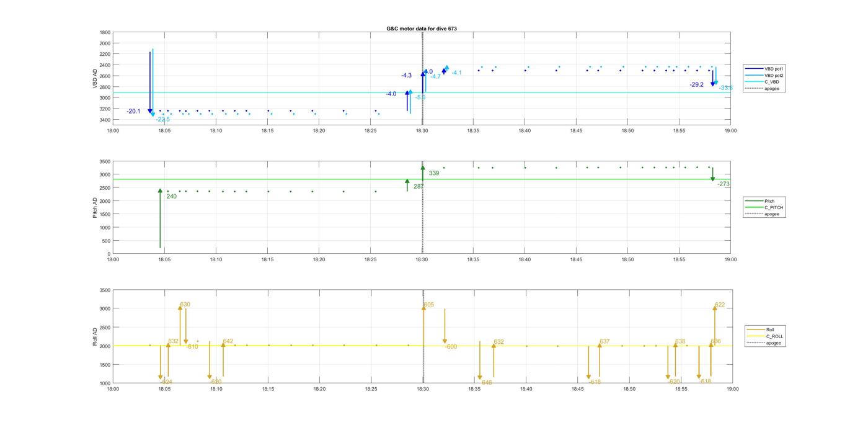Click the "642" roll annotation
The width and height of the screenshot is (868, 430).
(x=228, y=342)
